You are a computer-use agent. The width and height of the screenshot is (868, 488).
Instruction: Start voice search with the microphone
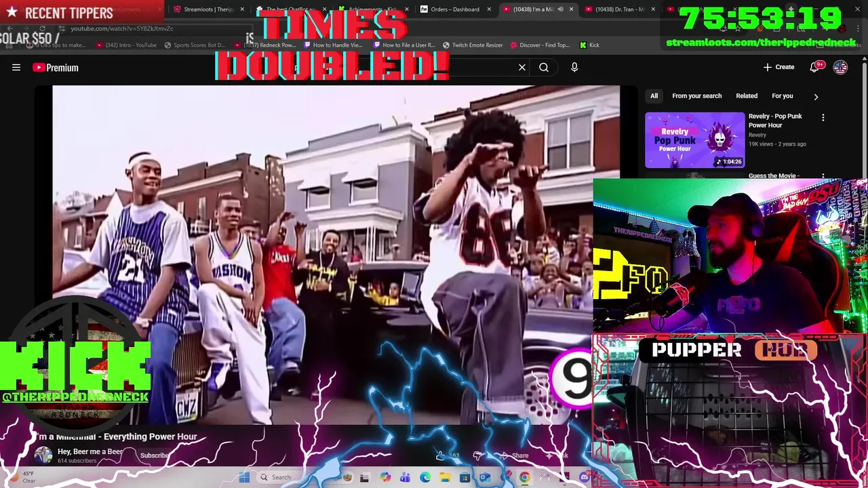point(574,67)
